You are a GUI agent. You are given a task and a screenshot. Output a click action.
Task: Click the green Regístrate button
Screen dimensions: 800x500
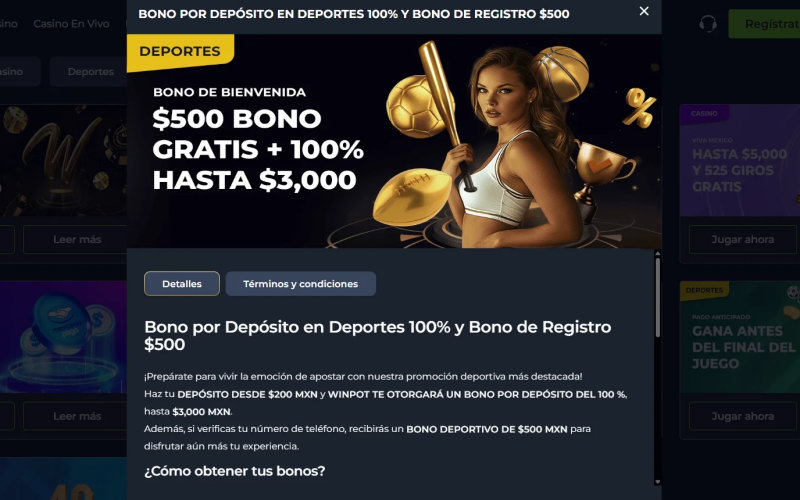764,24
